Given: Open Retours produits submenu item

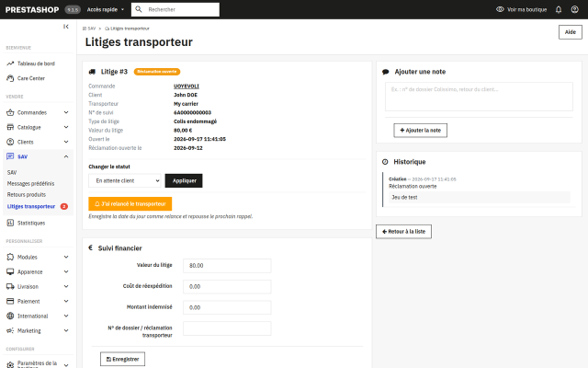Looking at the screenshot, I should pyautogui.click(x=27, y=194).
